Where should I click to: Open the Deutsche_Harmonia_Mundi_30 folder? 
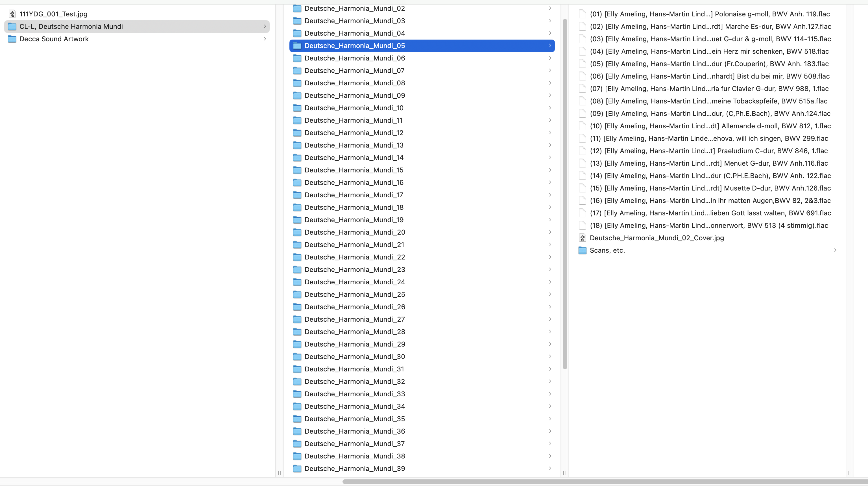click(x=354, y=356)
